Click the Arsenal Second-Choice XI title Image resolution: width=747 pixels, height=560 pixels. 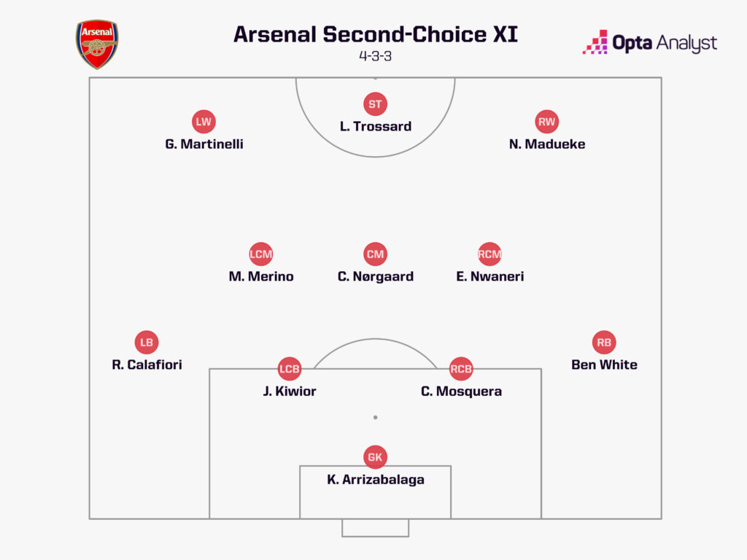(x=375, y=34)
